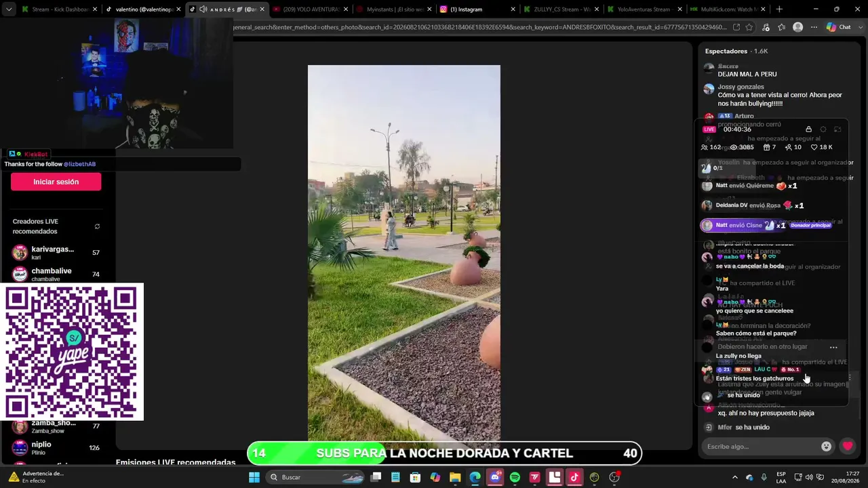
Task: Expand the browser tab search dropdown
Action: pos(9,9)
